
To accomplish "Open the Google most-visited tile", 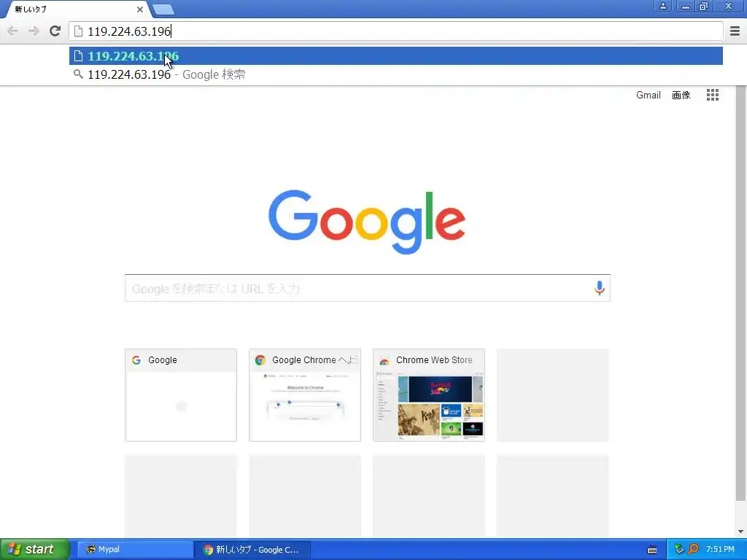I will pyautogui.click(x=181, y=395).
